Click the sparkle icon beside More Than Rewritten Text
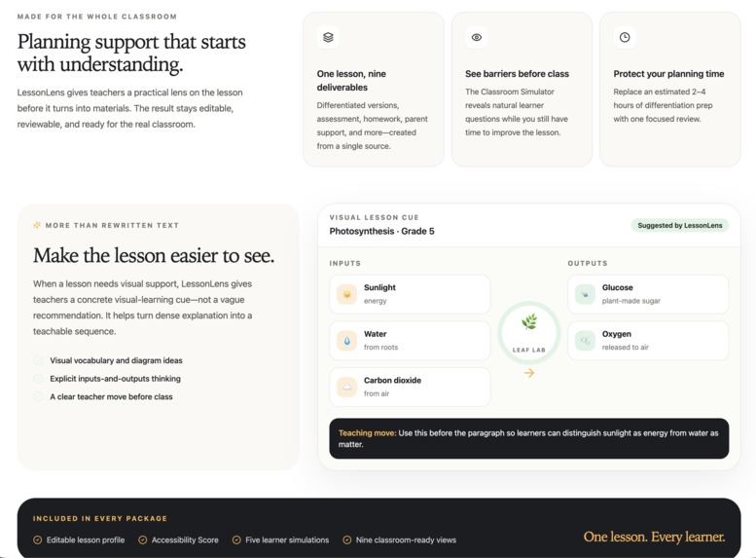This screenshot has height=558, width=756. coord(37,225)
